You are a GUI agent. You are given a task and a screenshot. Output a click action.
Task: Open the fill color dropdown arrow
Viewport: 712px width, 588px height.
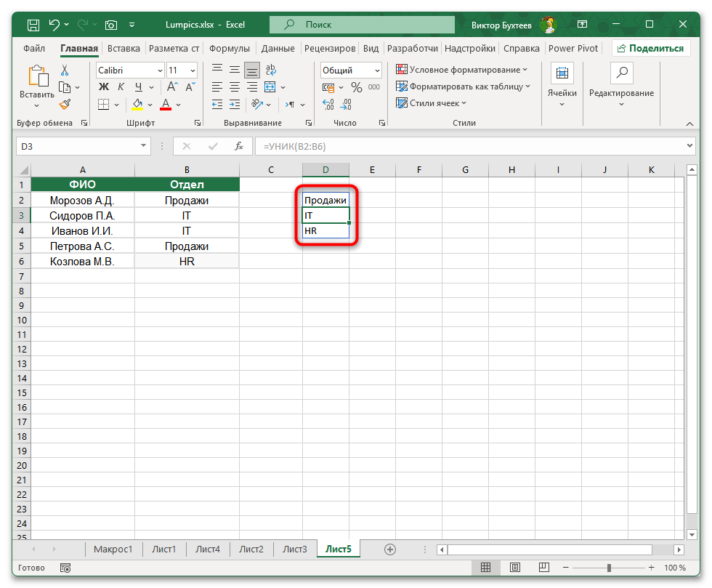click(x=150, y=105)
